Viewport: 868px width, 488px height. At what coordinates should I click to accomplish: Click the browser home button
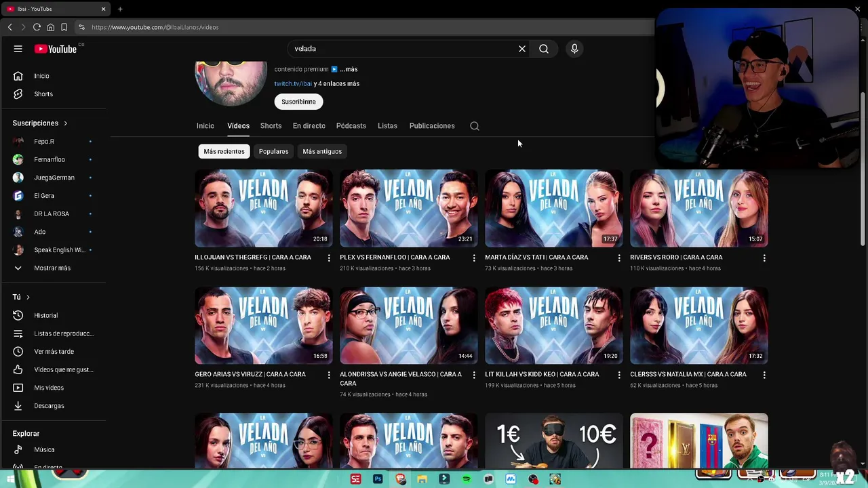[50, 27]
